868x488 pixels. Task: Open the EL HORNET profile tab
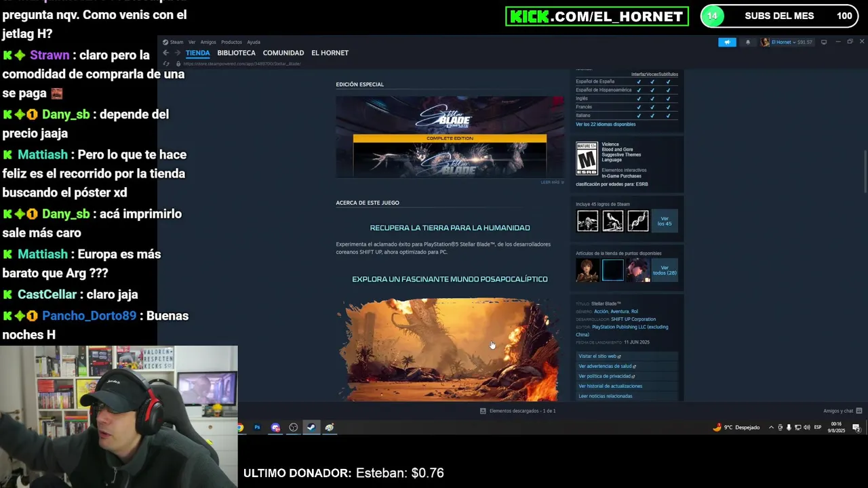[330, 53]
